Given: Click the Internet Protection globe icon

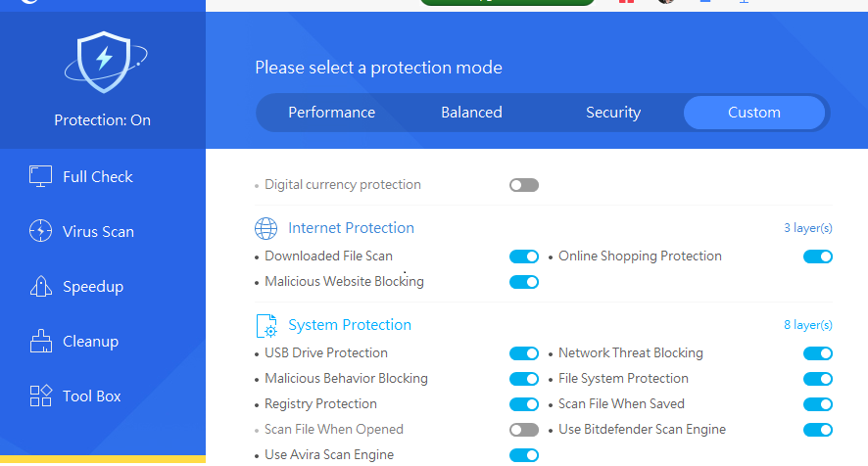Looking at the screenshot, I should pos(265,228).
